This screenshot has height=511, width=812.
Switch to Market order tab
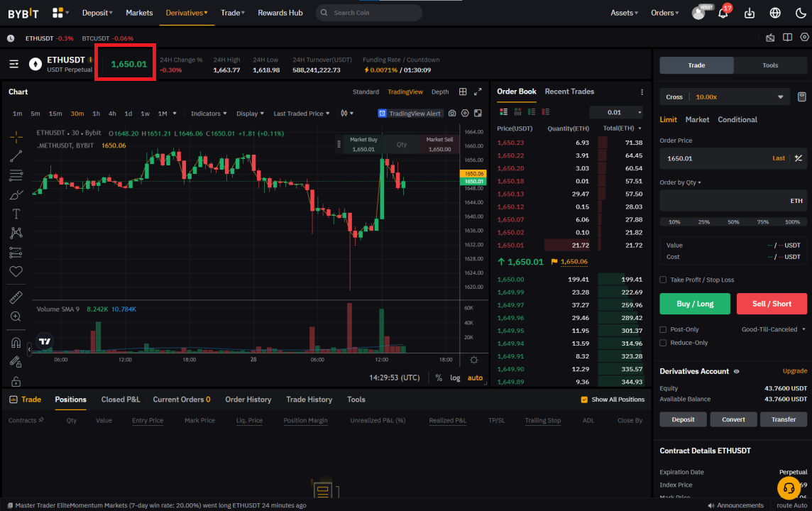pyautogui.click(x=697, y=120)
